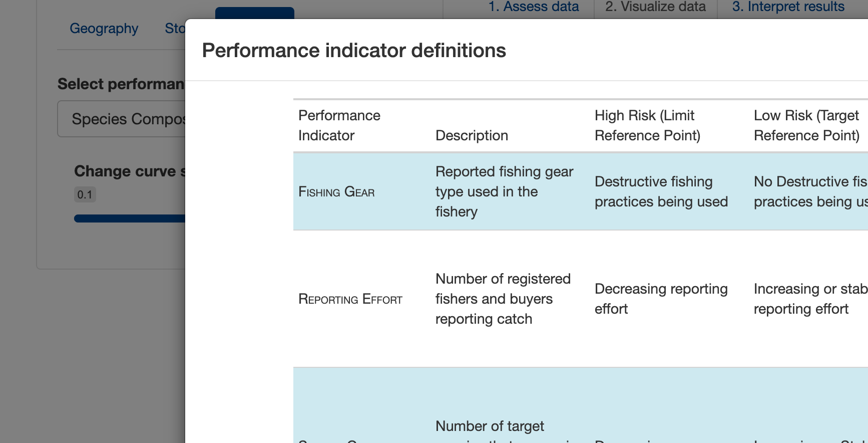The height and width of the screenshot is (443, 868).
Task: Click the Decreasing reporting effort cell
Action: 662,299
